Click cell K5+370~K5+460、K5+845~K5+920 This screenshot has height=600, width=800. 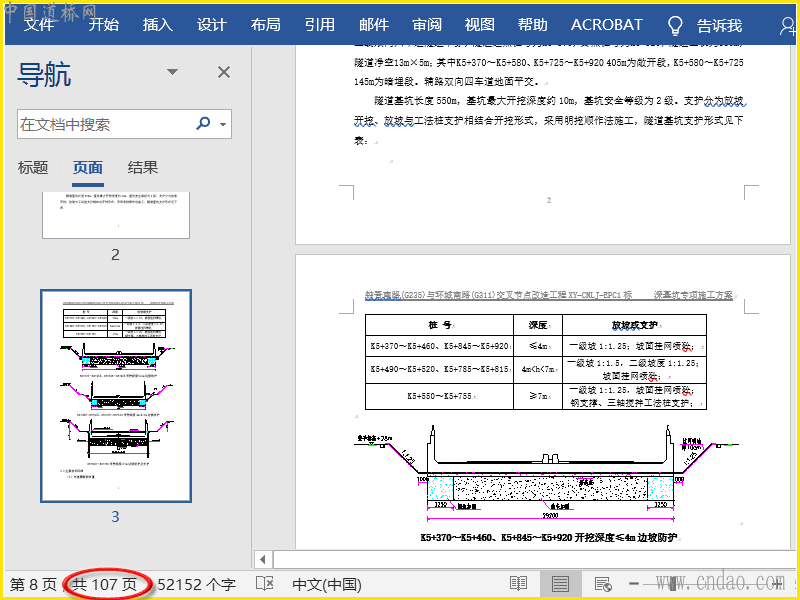[x=440, y=345]
